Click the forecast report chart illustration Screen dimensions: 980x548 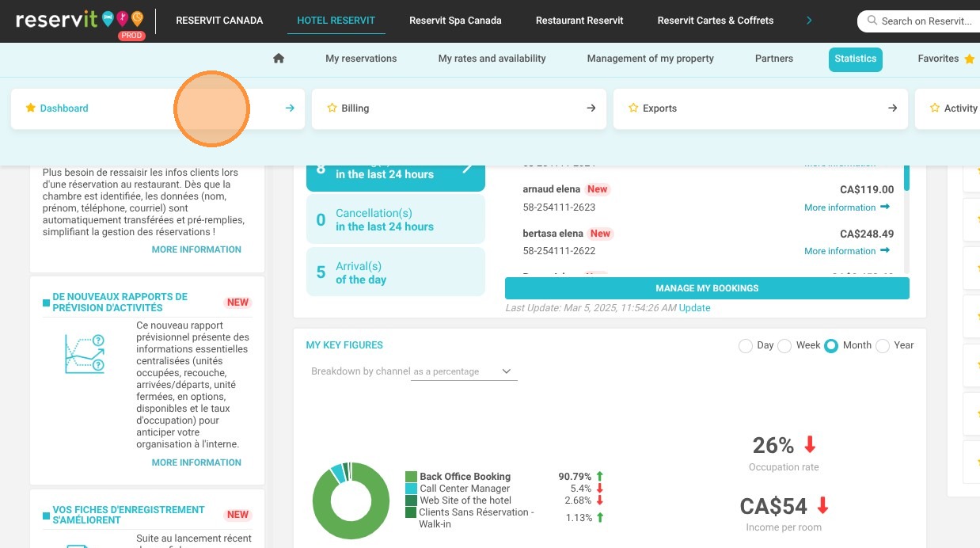(x=85, y=354)
